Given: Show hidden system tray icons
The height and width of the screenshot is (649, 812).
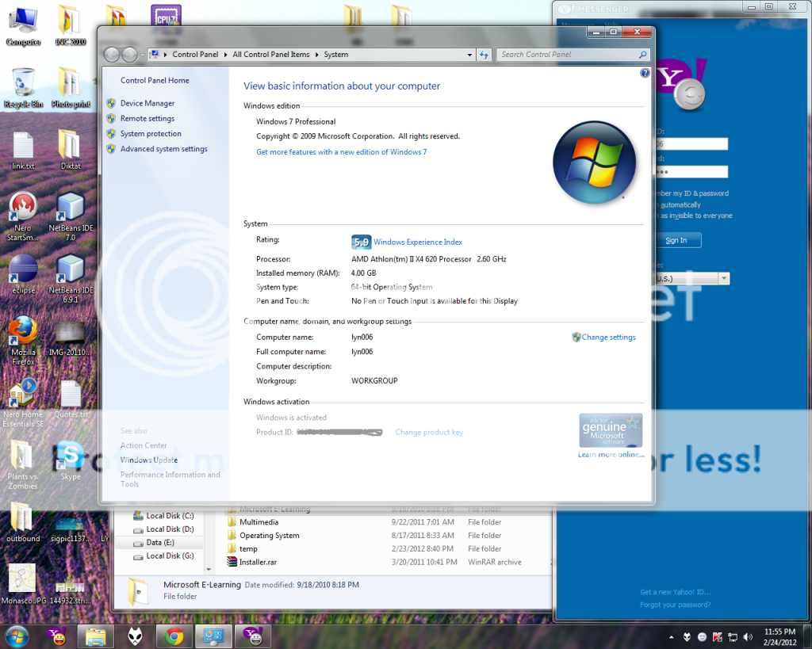Looking at the screenshot, I should [x=671, y=636].
